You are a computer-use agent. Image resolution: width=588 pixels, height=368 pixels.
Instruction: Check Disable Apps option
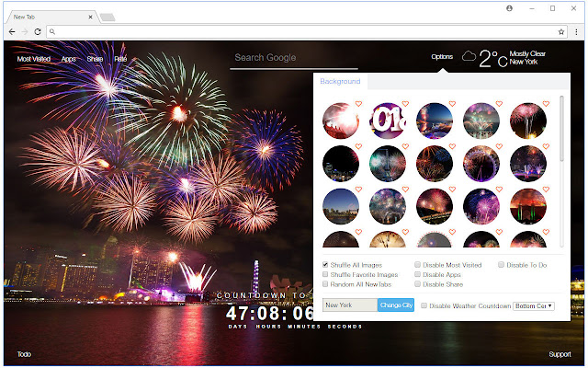[417, 274]
